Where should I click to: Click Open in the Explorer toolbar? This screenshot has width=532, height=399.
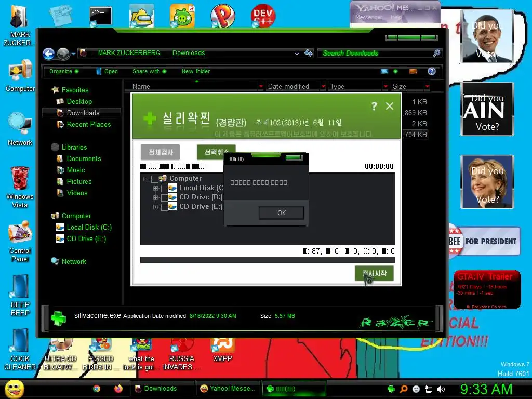[107, 71]
